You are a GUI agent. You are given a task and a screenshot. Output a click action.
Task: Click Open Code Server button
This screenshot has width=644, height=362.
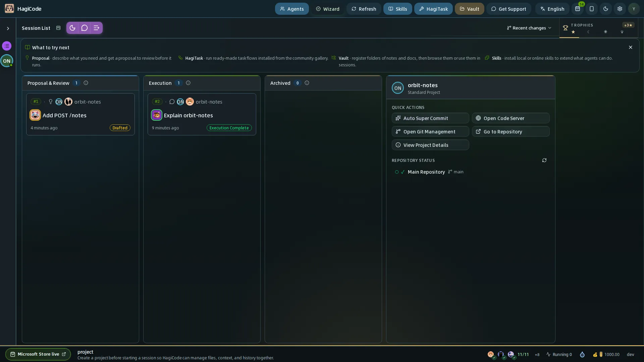point(511,118)
